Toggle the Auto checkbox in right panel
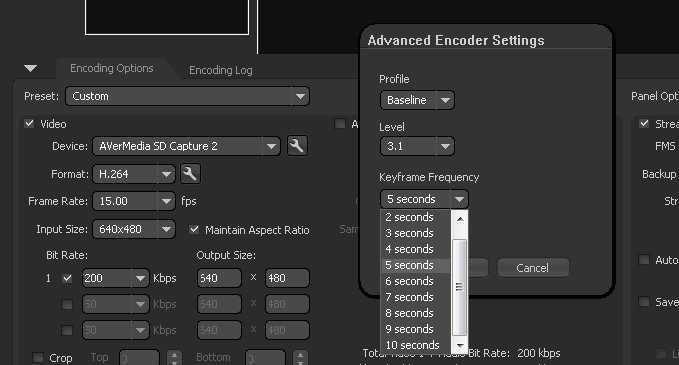The height and width of the screenshot is (365, 679). point(644,260)
